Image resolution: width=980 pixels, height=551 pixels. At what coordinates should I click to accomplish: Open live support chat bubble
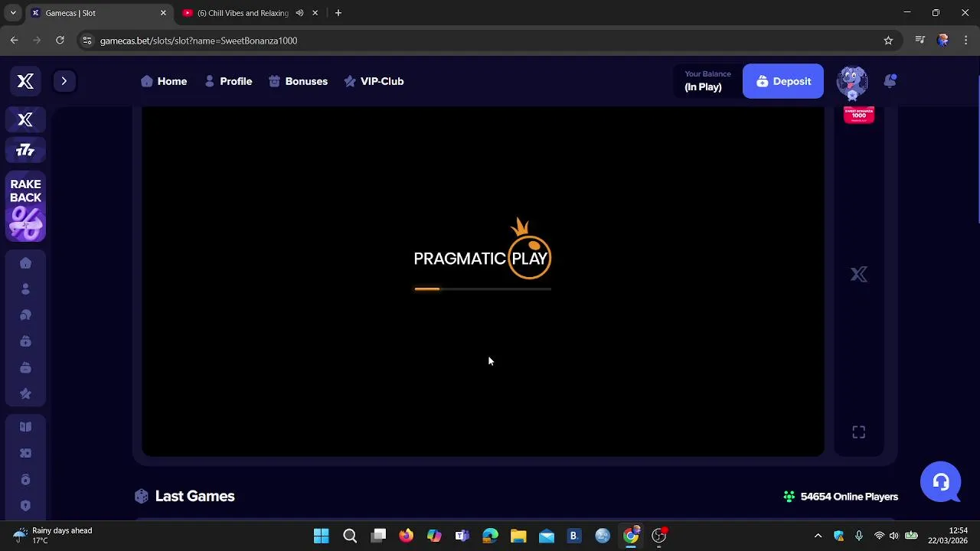(x=941, y=483)
